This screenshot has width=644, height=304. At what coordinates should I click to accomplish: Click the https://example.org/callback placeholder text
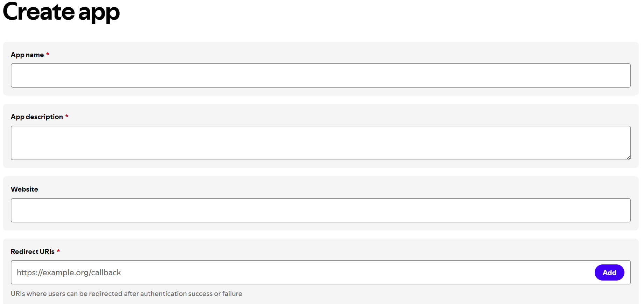[x=69, y=272]
